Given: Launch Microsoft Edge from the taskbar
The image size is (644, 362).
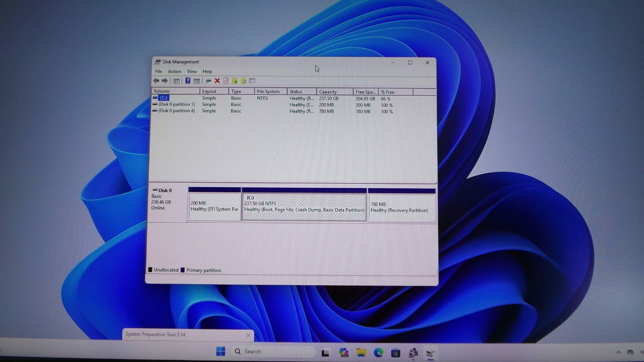Looking at the screenshot, I should click(378, 353).
